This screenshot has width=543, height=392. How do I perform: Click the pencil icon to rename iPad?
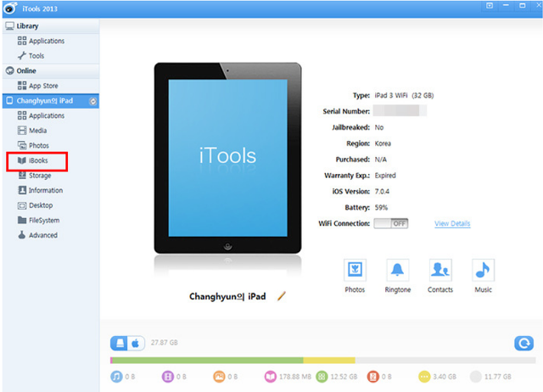pos(282,296)
